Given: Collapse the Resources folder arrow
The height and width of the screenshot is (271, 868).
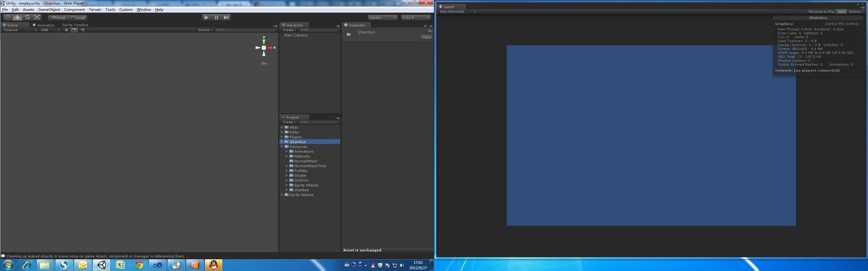Looking at the screenshot, I should 282,147.
